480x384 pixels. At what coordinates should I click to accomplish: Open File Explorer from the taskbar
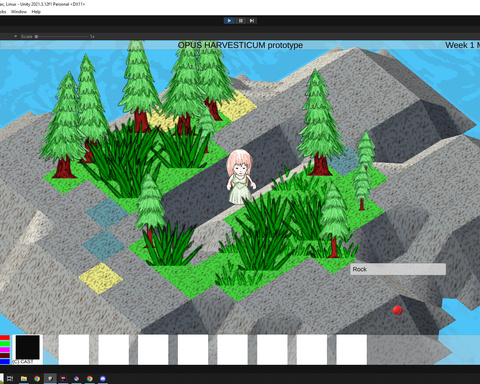(24, 378)
